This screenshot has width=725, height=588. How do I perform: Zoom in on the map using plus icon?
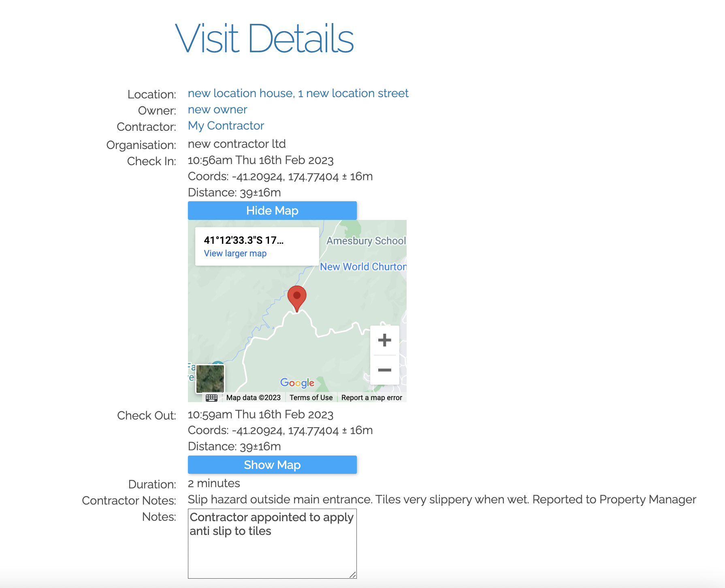pyautogui.click(x=384, y=340)
